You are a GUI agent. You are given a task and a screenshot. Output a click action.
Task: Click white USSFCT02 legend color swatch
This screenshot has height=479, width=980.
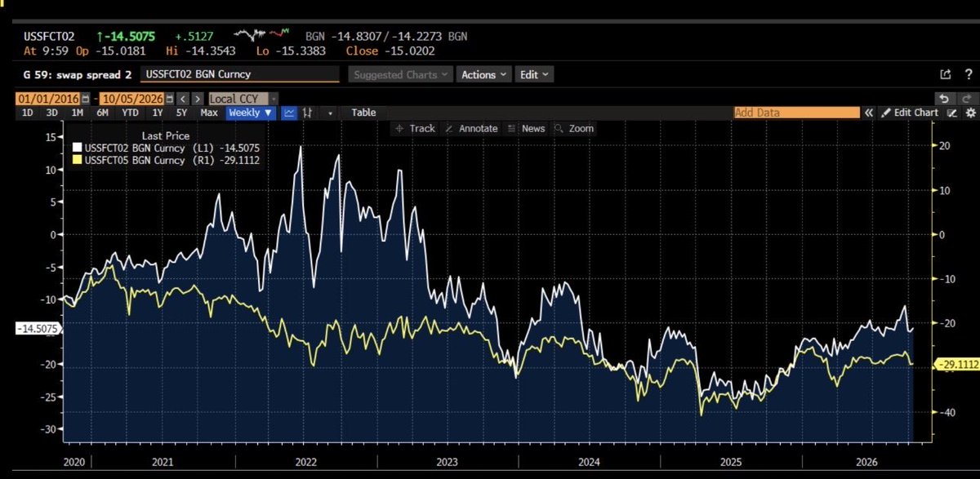(78, 148)
